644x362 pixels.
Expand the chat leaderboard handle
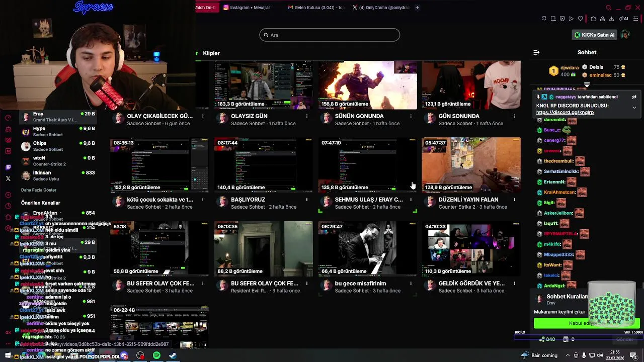[x=587, y=85]
